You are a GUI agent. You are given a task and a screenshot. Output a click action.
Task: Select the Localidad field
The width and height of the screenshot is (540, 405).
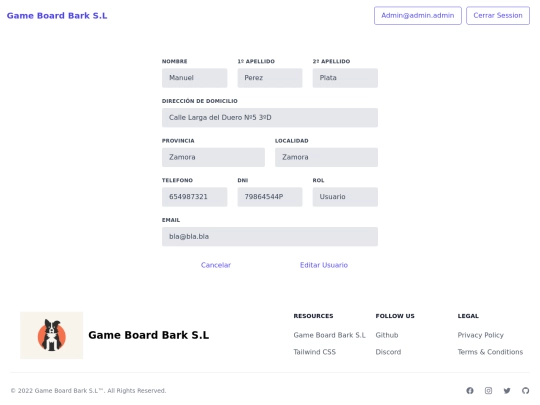pos(326,157)
